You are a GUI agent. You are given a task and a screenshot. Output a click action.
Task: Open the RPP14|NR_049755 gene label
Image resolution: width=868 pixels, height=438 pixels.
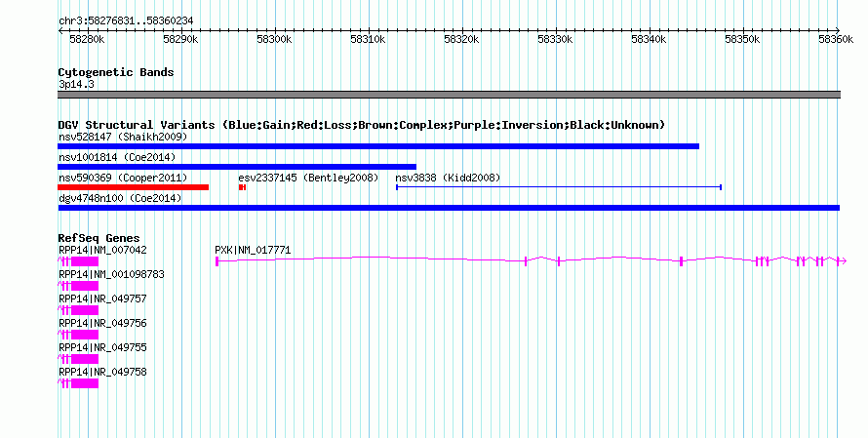[102, 347]
